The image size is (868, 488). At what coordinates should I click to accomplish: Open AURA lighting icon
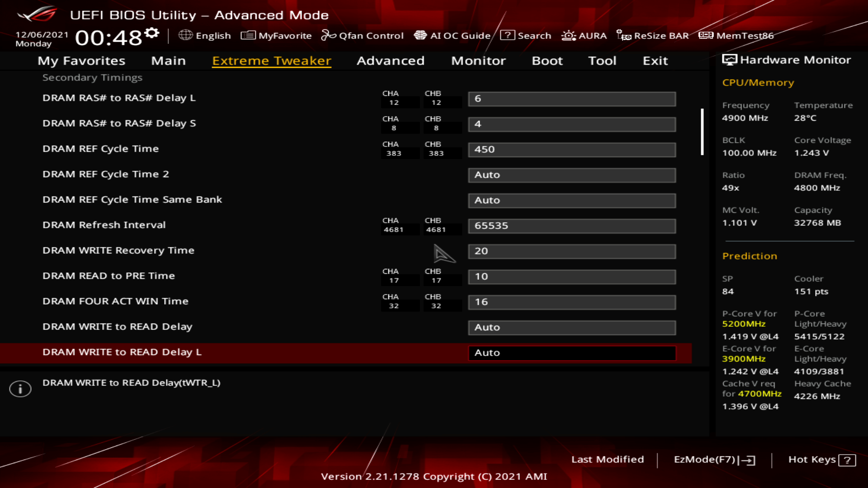click(x=568, y=35)
